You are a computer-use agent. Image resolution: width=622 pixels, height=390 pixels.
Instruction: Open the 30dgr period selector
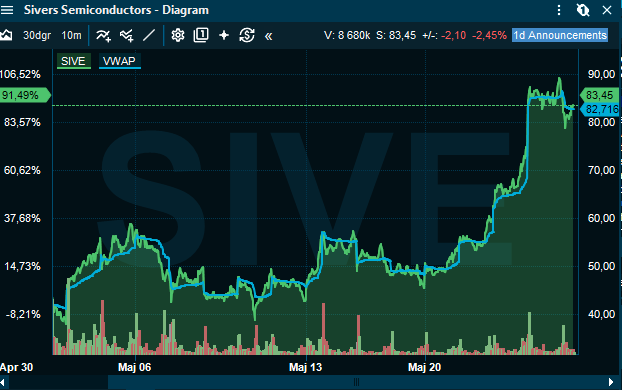(37, 35)
